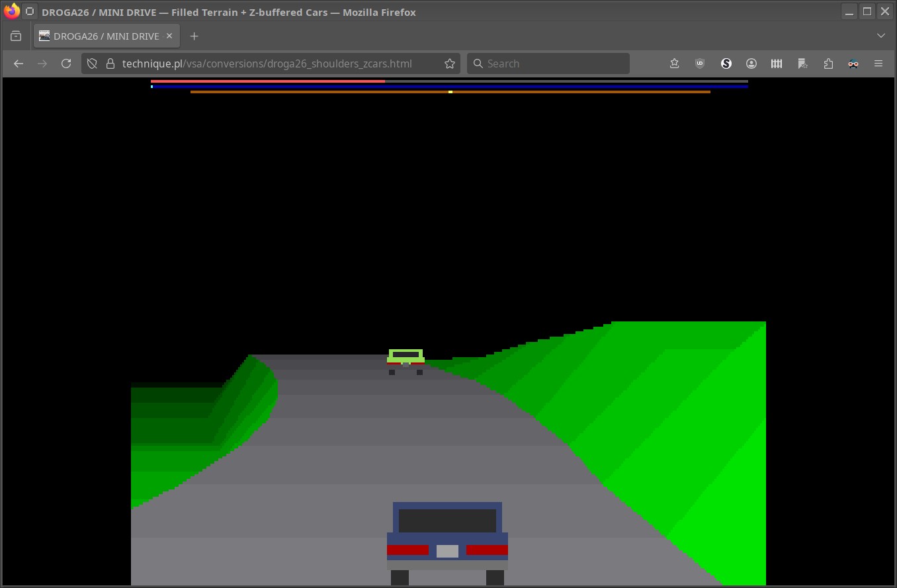Click the Firefox logo in the title bar

(x=11, y=11)
